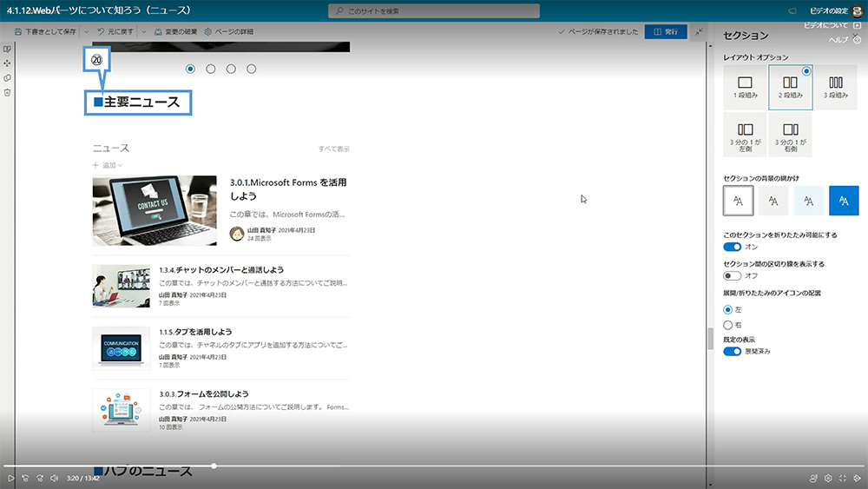
Task: Choose pale blue section background swatch
Action: (809, 201)
